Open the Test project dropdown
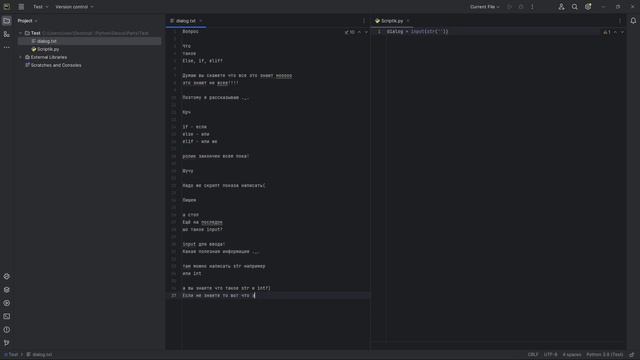Screen dimensions: 640x360 tap(40, 7)
